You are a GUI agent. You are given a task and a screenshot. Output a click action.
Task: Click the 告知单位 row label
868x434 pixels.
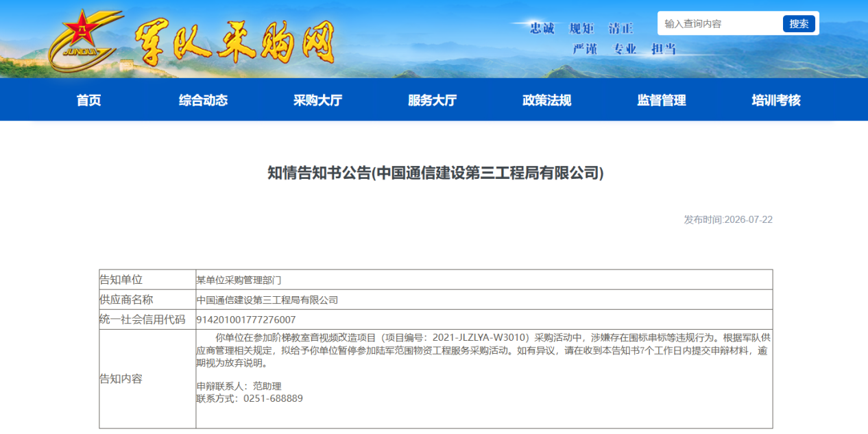(121, 280)
